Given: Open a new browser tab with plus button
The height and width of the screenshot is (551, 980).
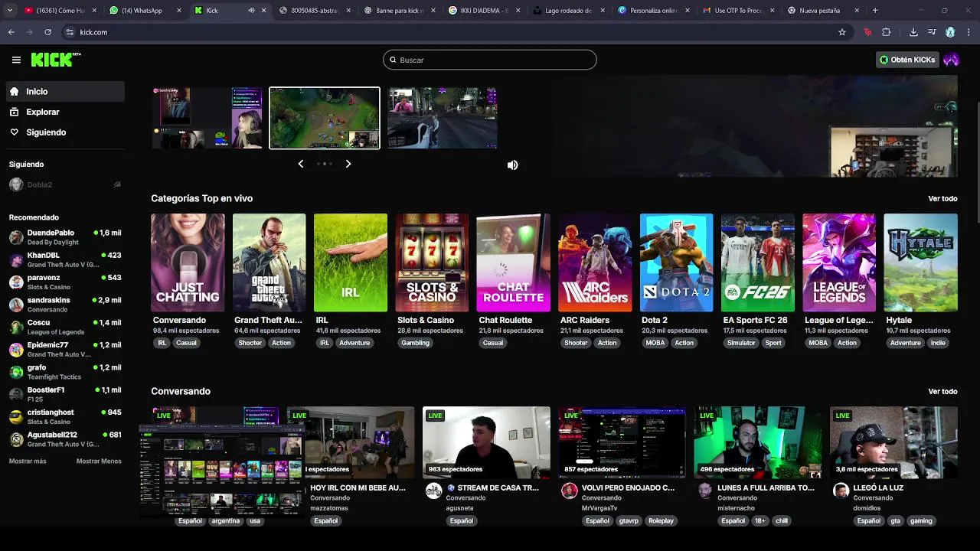Looking at the screenshot, I should pyautogui.click(x=875, y=11).
